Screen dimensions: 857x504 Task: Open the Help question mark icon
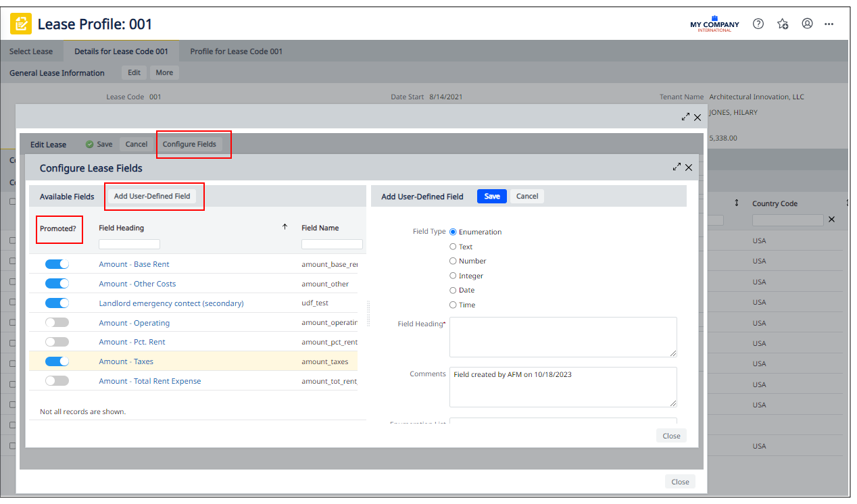[758, 23]
